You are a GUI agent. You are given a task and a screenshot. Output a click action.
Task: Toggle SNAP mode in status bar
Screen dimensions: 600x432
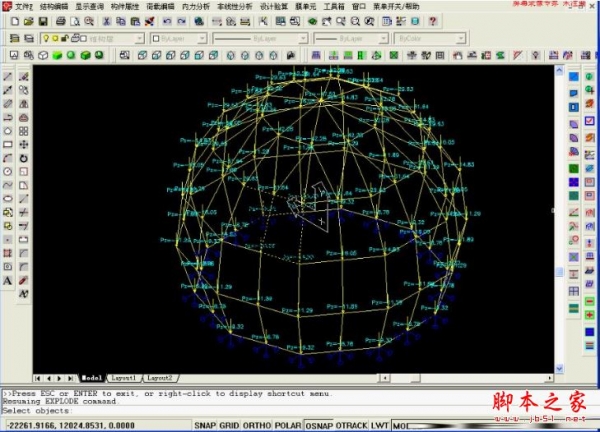pyautogui.click(x=207, y=425)
